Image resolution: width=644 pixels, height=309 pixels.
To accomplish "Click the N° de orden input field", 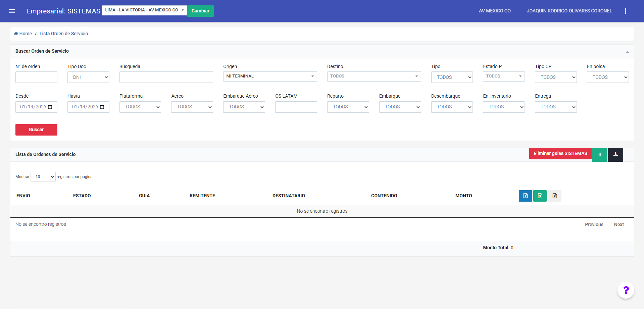I will (36, 77).
